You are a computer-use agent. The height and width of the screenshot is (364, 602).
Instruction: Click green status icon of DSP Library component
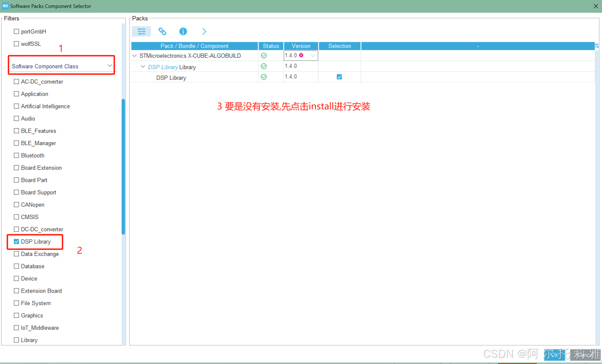264,77
